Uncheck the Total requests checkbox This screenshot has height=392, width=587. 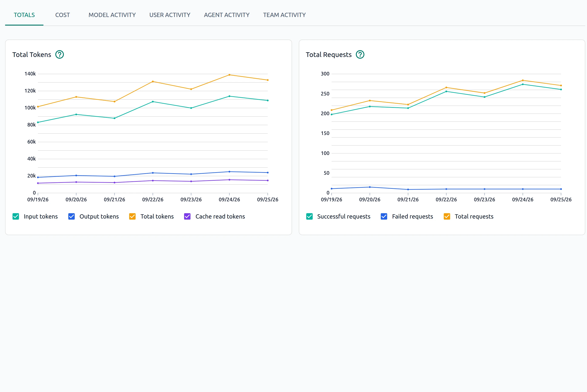point(447,216)
